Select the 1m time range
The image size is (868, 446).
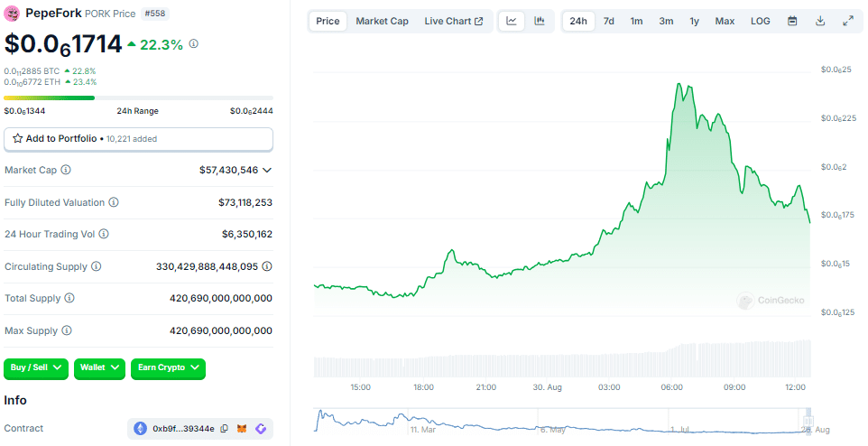pos(637,21)
